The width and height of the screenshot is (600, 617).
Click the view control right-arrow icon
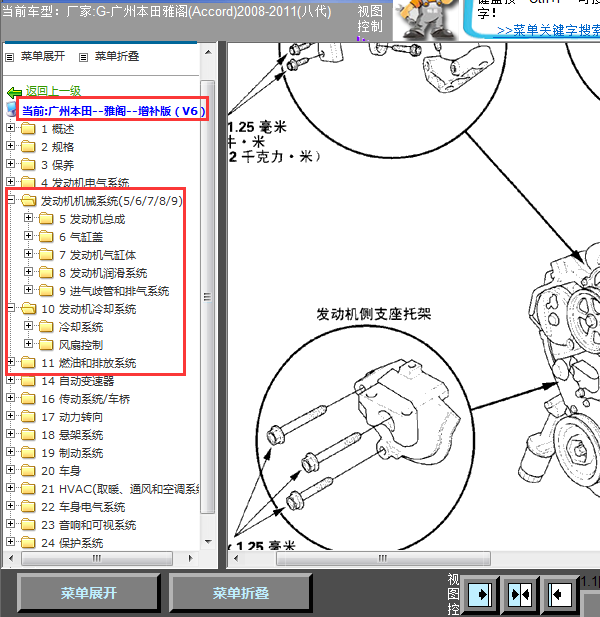[x=479, y=594]
